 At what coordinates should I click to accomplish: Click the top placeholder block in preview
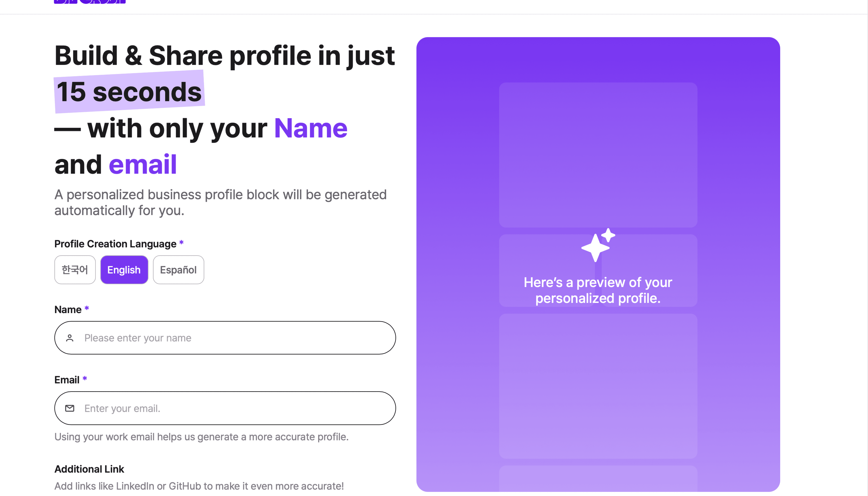point(598,155)
